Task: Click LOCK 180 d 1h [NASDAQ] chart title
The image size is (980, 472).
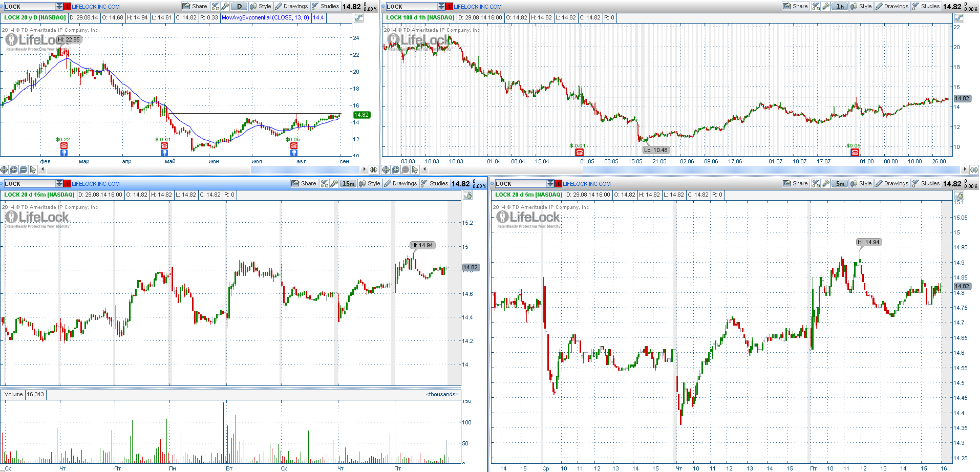Action: click(420, 17)
